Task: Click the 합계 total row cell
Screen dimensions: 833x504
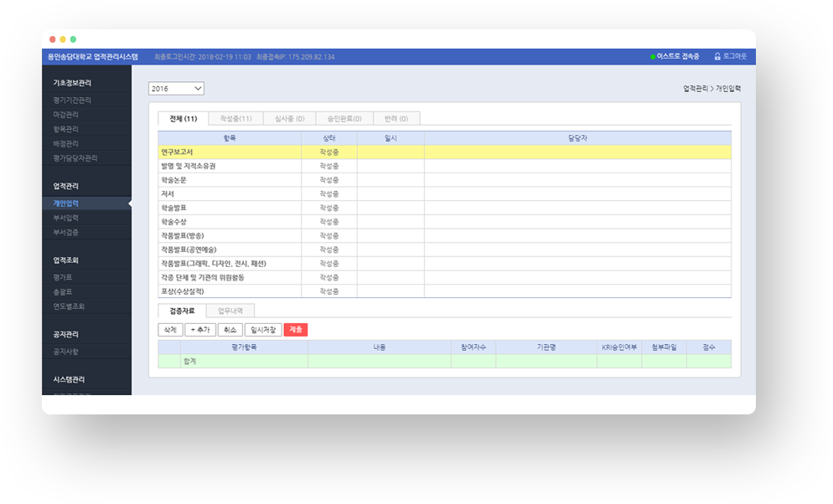Action: tap(244, 362)
